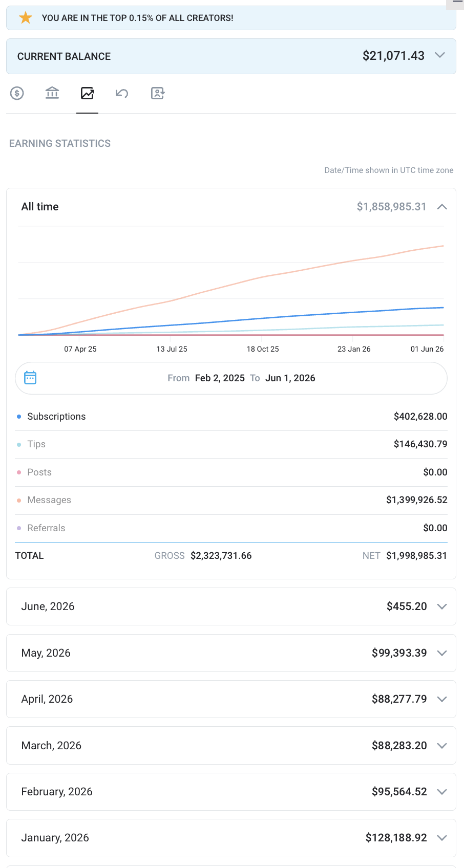Open the dollar-sign earnings tab icon
This screenshot has width=464, height=868.
pyautogui.click(x=17, y=93)
